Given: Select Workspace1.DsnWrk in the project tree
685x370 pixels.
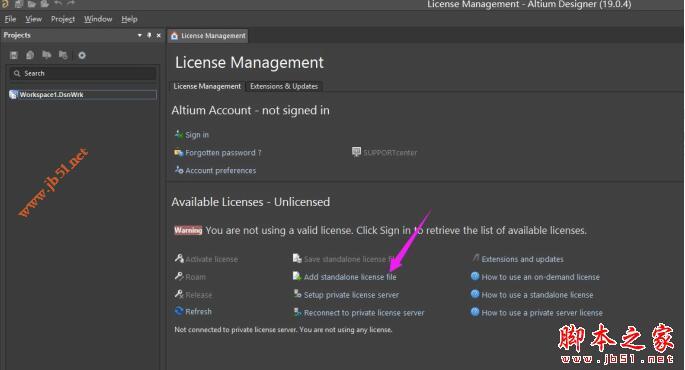Looking at the screenshot, I should point(83,94).
